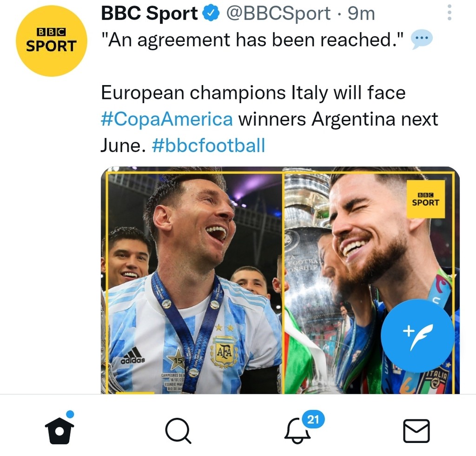Viewport: 476px width, 456px height.
Task: Open the Notifications bell tab
Action: tap(297, 431)
